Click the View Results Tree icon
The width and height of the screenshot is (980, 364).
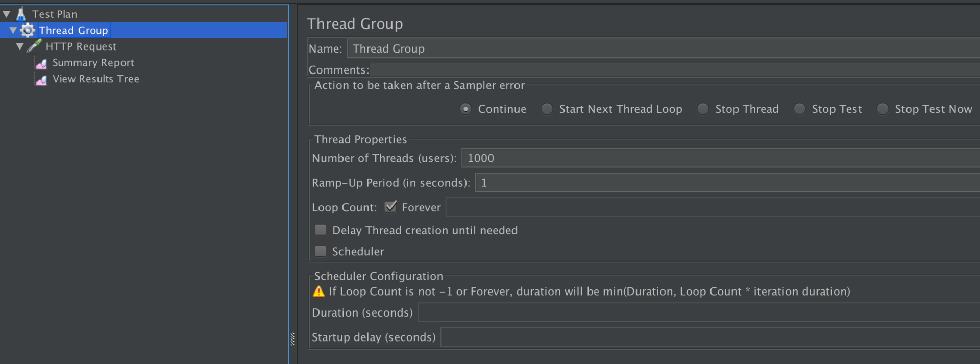[41, 80]
